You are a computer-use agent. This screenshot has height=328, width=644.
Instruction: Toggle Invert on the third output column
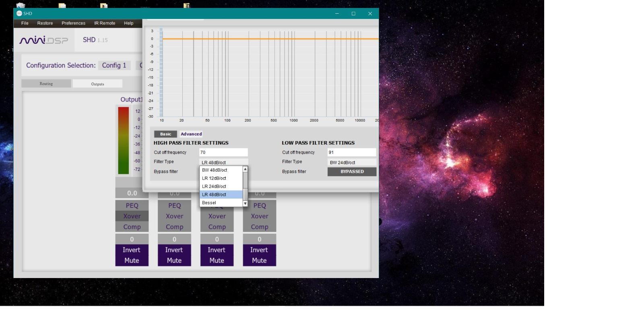pos(217,250)
